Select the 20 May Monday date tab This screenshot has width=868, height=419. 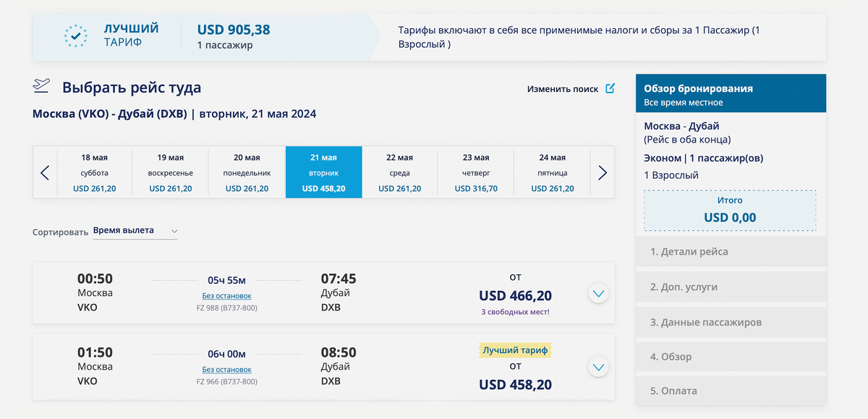click(247, 173)
